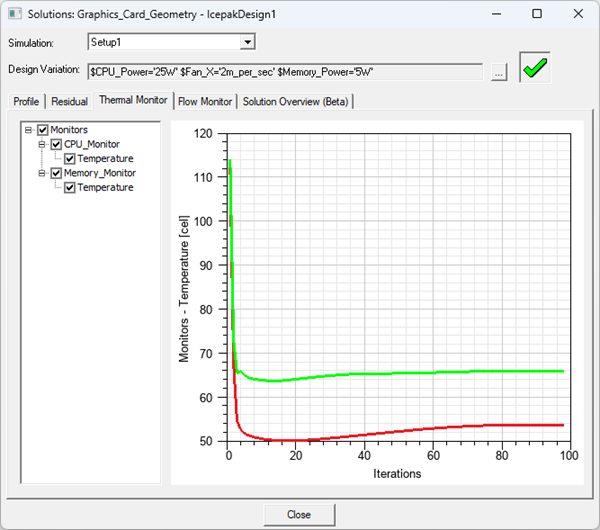
Task: Click in the Design Variation text field
Action: click(285, 72)
